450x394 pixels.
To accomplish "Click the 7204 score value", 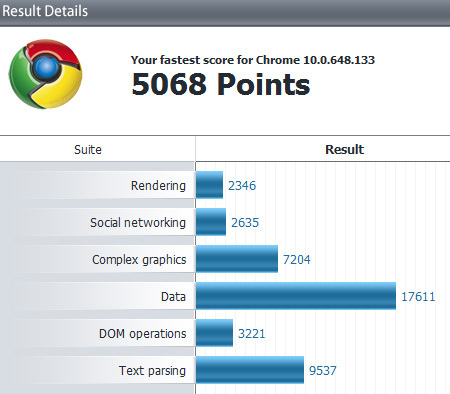I will click(x=297, y=260).
